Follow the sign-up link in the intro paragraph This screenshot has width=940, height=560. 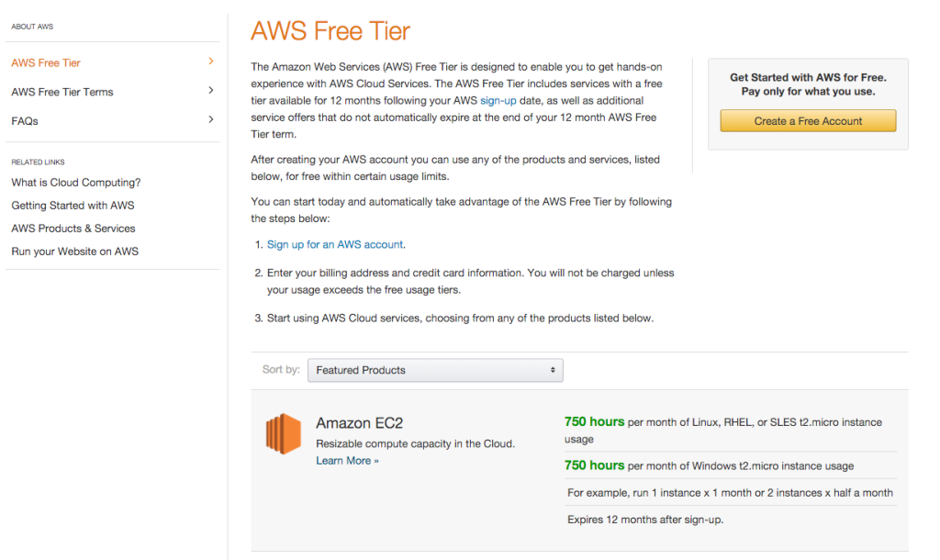pyautogui.click(x=498, y=101)
